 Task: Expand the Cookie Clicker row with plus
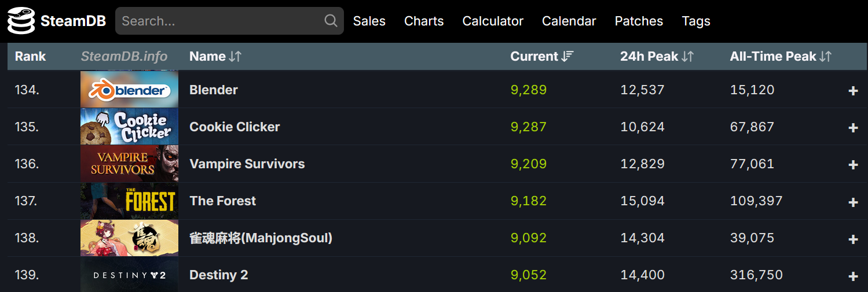pos(853,128)
